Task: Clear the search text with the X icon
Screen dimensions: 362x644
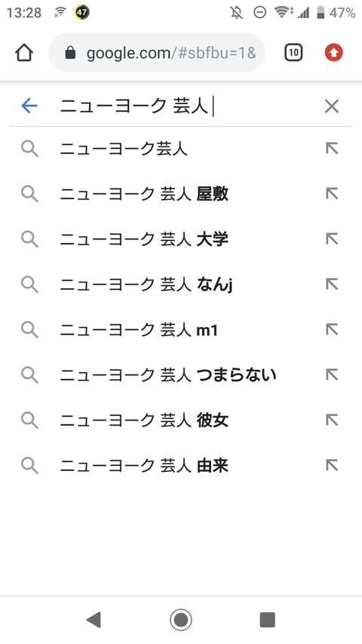Action: [332, 106]
